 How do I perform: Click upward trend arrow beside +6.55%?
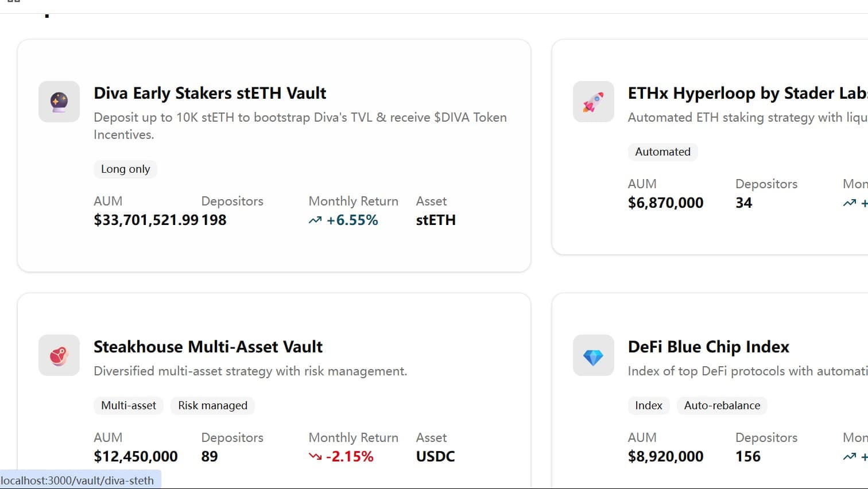click(x=315, y=220)
